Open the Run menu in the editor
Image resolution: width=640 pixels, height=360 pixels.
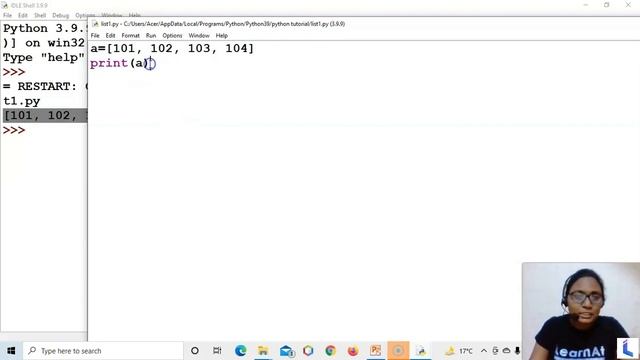[151, 36]
